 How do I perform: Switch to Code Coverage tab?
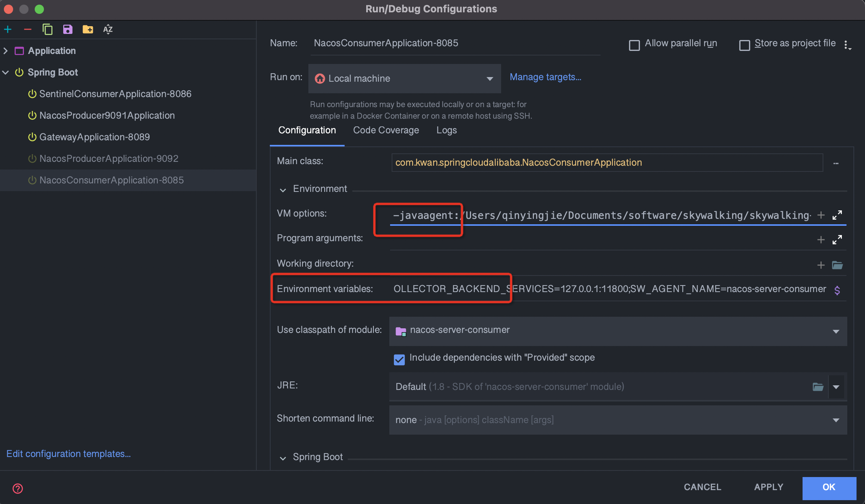click(386, 130)
